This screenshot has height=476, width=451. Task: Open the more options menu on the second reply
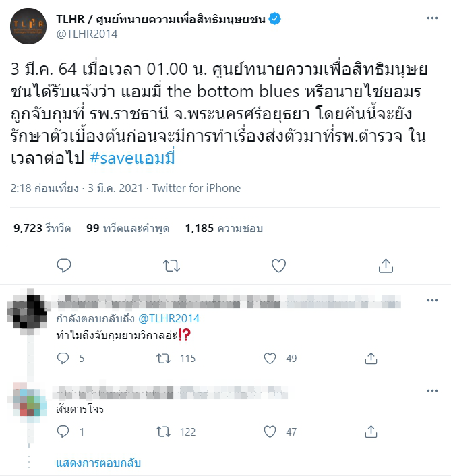[432, 390]
